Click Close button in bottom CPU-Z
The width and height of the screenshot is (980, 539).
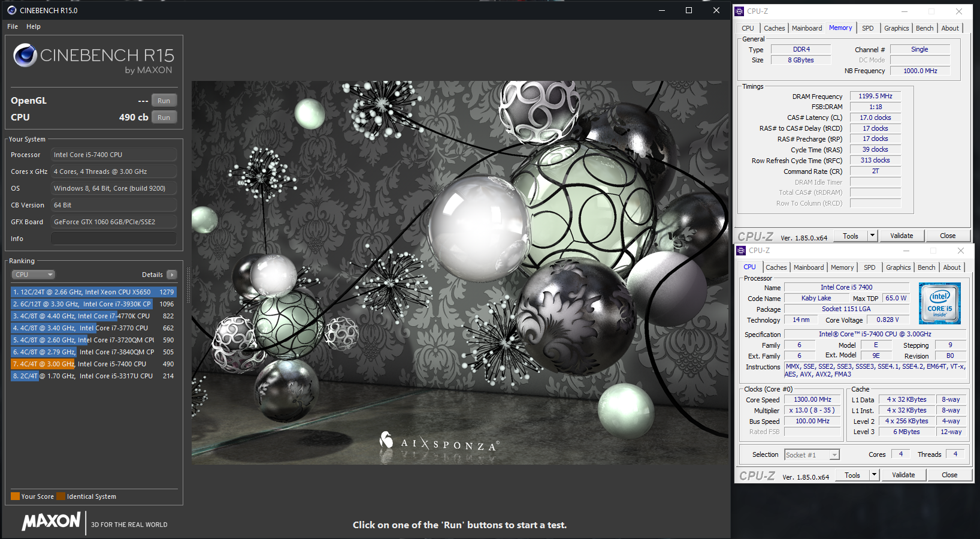click(x=949, y=475)
